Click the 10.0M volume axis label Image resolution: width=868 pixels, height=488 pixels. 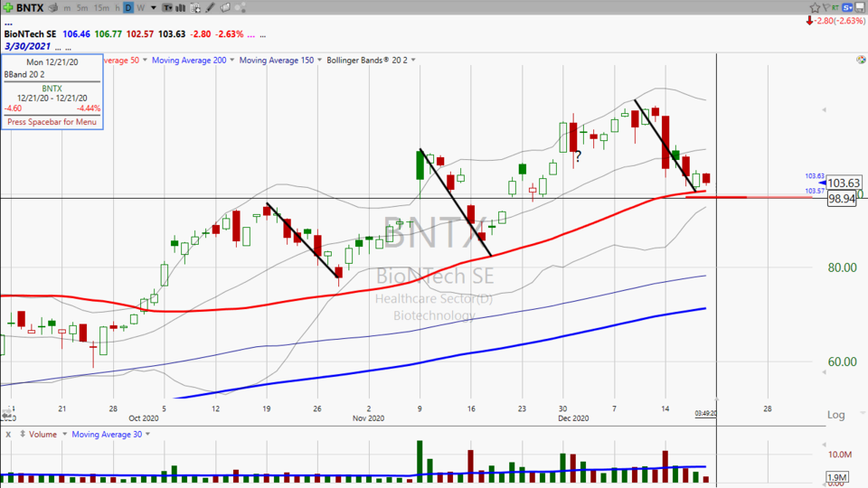click(839, 455)
